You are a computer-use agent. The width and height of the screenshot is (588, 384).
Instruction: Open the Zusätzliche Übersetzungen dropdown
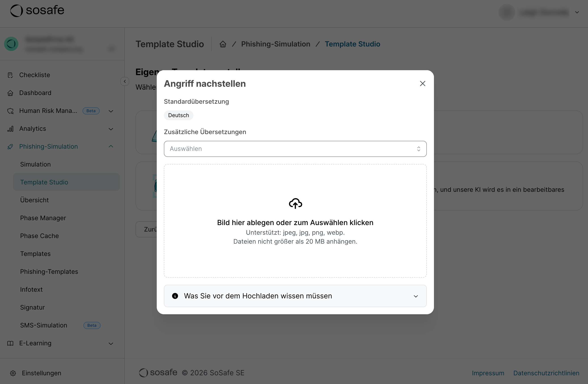click(x=295, y=149)
